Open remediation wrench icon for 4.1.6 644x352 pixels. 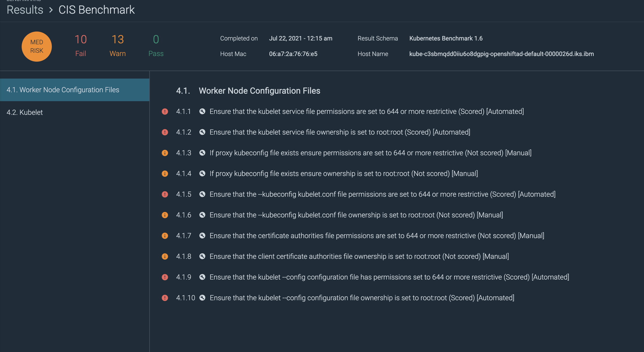[x=202, y=215]
